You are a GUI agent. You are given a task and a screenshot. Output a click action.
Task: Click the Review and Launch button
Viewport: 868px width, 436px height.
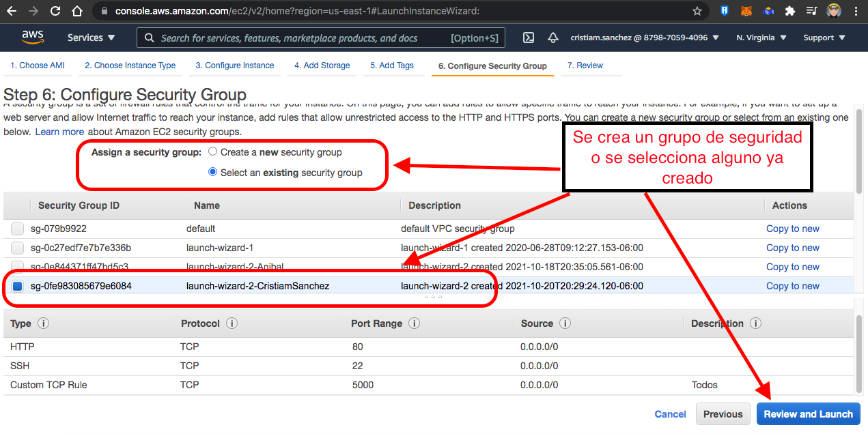coord(808,414)
